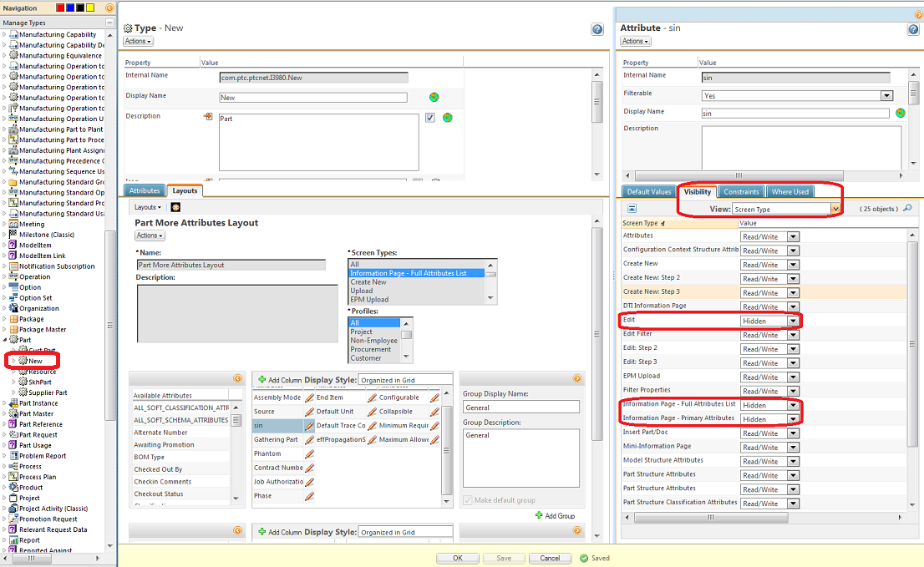Click the pencil edit icon for sin attribute
The height and width of the screenshot is (567, 924).
pos(309,425)
